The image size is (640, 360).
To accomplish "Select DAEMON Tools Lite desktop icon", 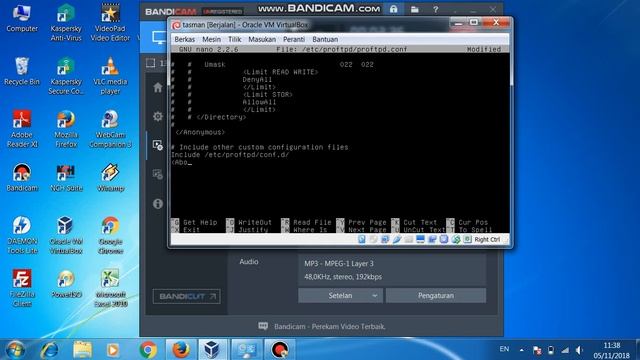I will pos(22,236).
